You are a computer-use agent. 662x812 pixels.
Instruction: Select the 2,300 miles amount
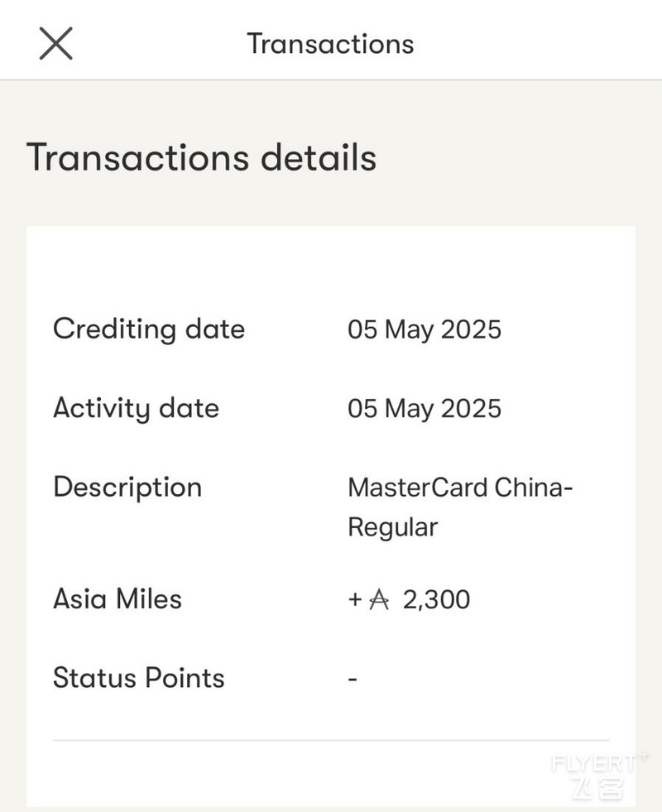[436, 599]
